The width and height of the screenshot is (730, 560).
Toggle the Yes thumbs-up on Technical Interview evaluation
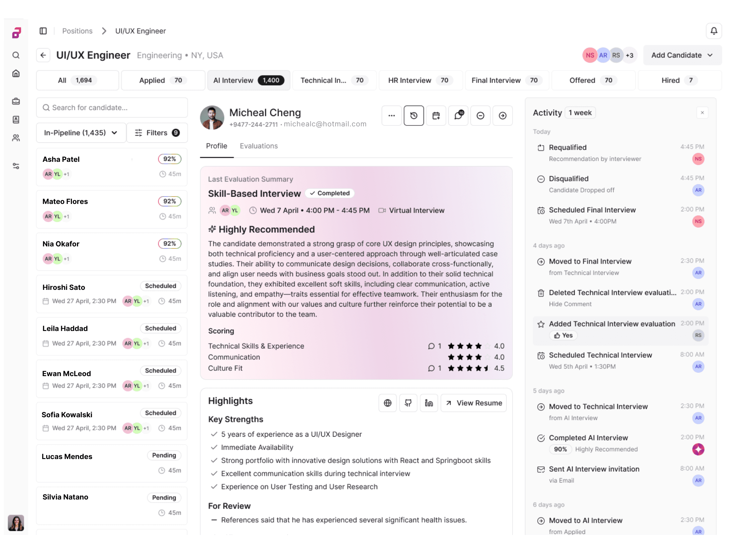tap(563, 335)
